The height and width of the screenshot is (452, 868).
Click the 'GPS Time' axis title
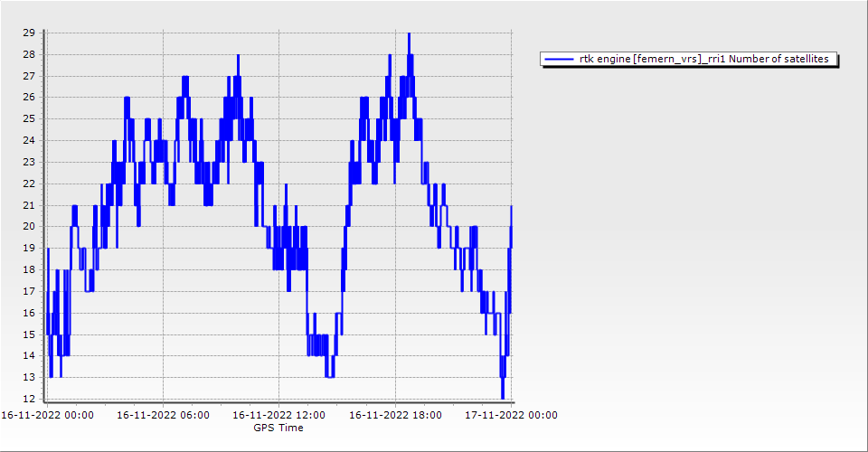[278, 428]
